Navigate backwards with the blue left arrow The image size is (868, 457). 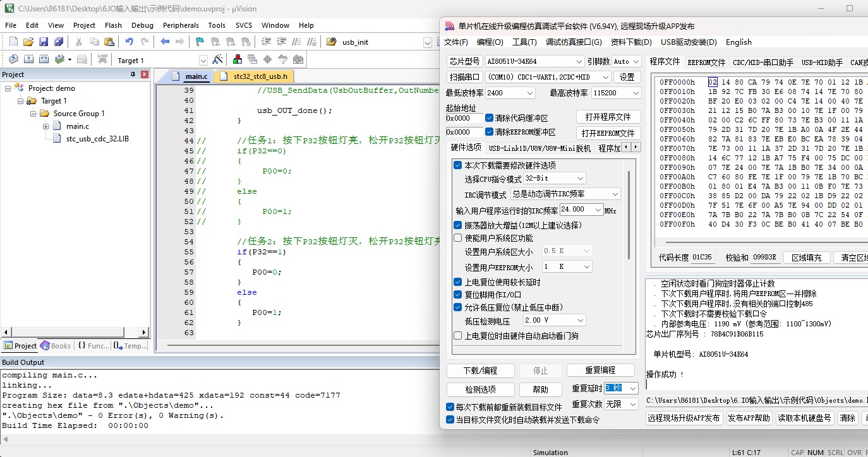pos(165,42)
